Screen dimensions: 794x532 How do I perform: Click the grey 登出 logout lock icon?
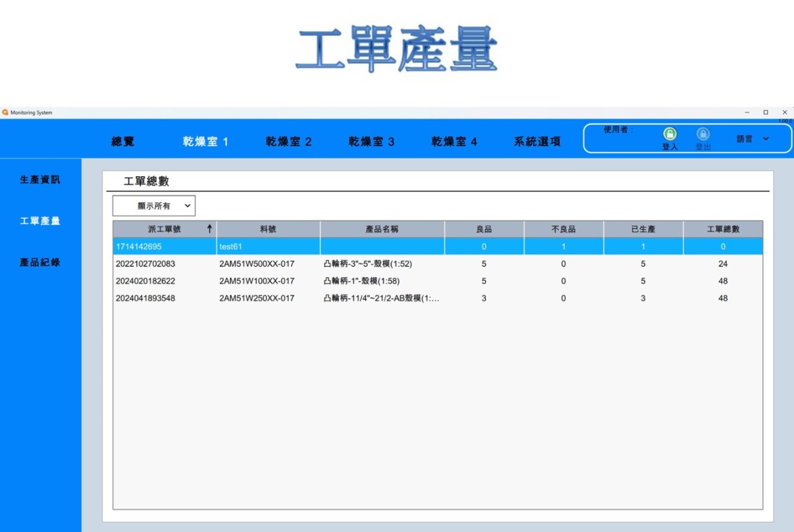(703, 134)
